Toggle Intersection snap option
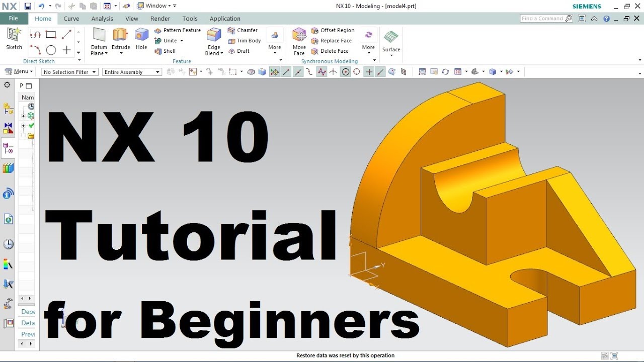 point(334,72)
